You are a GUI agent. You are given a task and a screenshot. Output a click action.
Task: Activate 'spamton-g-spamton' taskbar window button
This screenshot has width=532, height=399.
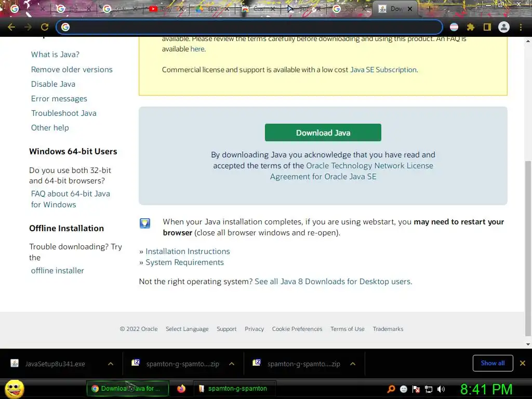tap(234, 389)
